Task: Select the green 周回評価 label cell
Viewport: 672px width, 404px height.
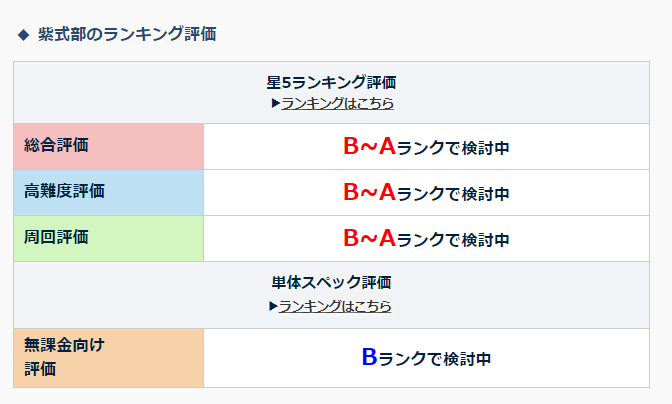Action: [108, 238]
